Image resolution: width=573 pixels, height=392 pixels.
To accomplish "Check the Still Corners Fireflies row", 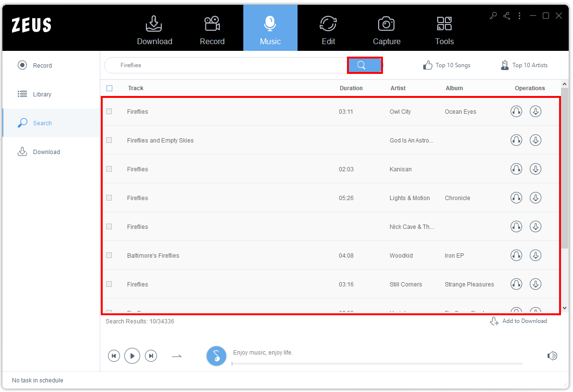I will pyautogui.click(x=109, y=284).
